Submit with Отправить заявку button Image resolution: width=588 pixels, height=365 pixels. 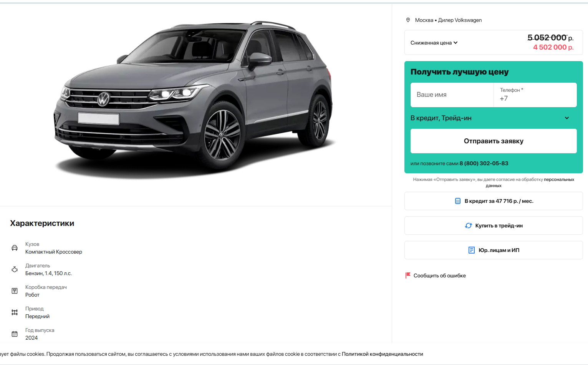[494, 141]
